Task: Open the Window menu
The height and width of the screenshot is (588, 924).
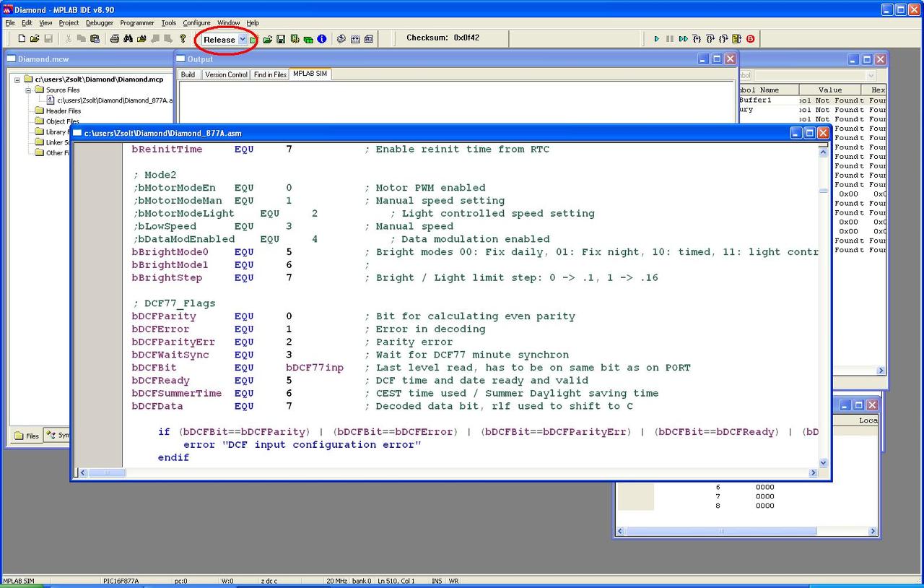Action: click(229, 23)
